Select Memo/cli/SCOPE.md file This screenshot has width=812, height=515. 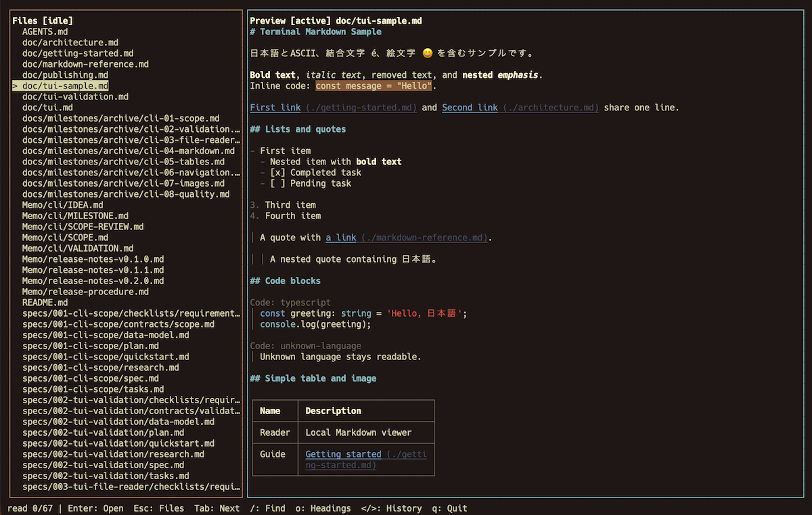[65, 238]
